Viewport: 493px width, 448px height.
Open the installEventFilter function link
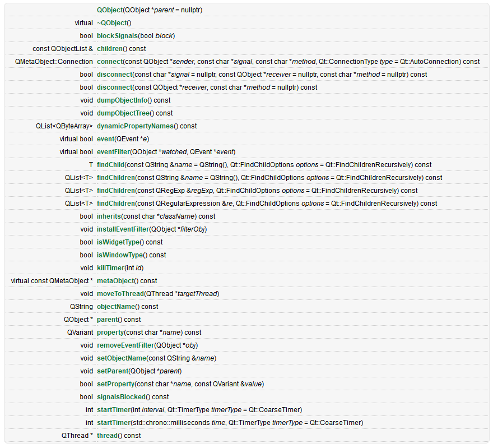click(122, 229)
